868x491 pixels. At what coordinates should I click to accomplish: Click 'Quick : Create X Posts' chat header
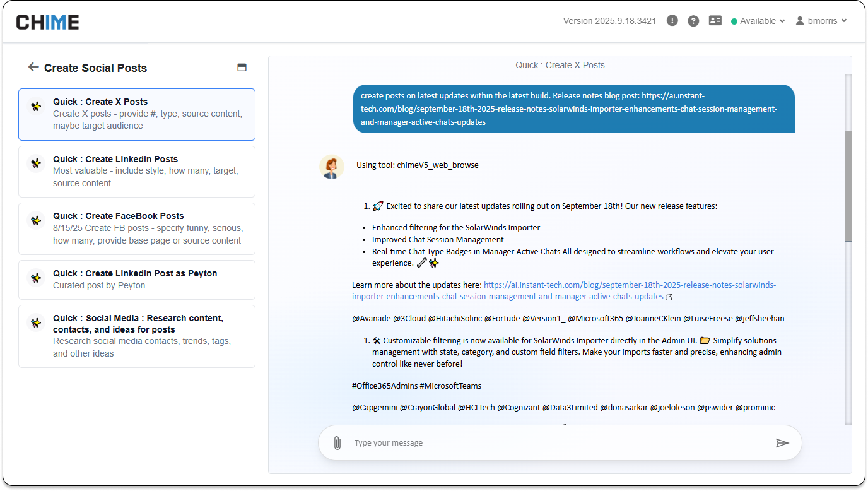click(560, 65)
